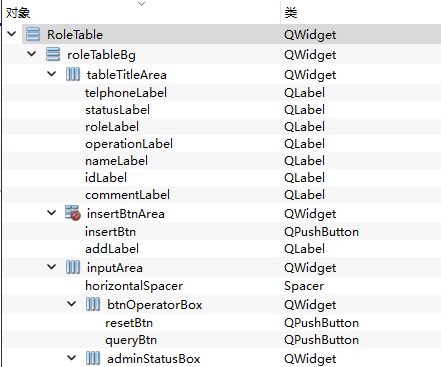Collapse the roleTableBg node
The image size is (441, 367).
coord(32,54)
